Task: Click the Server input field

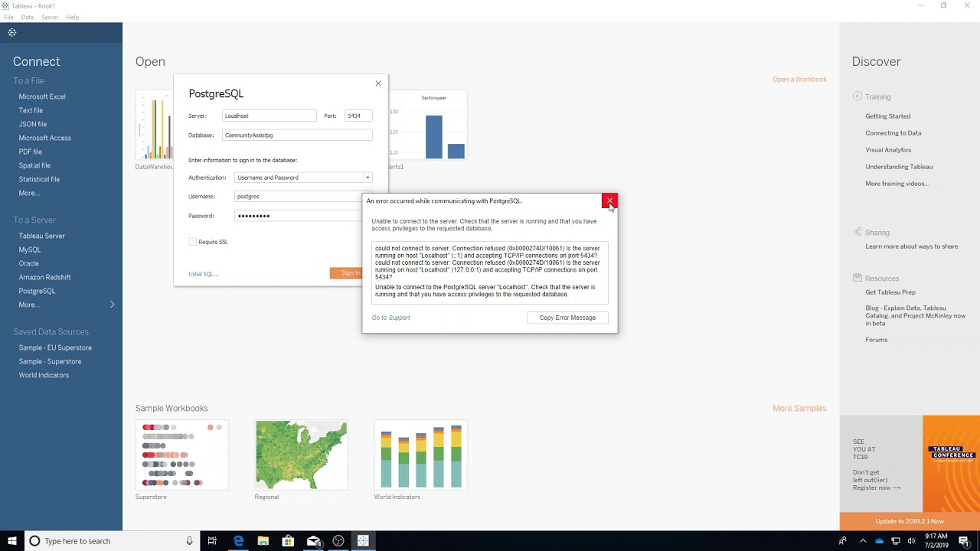Action: [x=269, y=116]
